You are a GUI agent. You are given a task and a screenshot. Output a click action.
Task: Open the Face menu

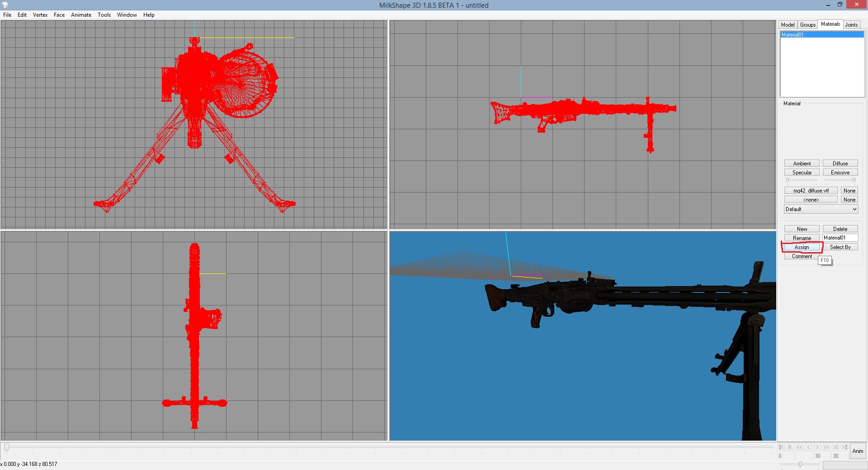click(59, 15)
